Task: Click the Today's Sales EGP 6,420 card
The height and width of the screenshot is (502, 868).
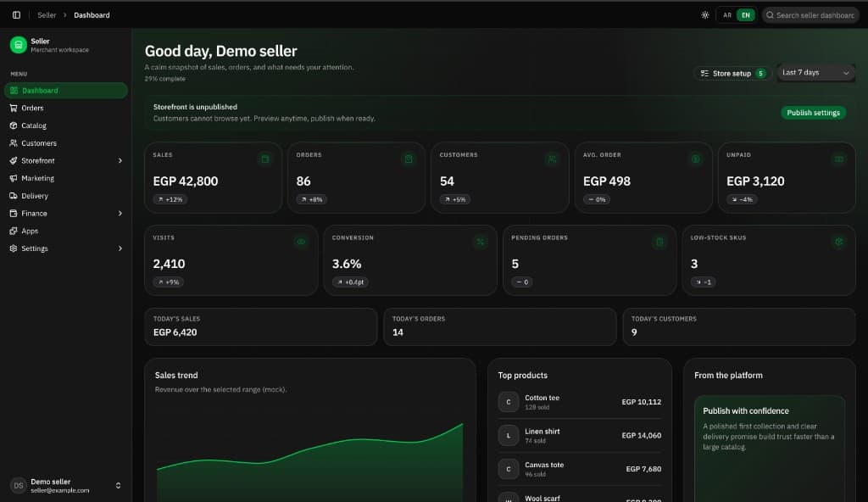Action: click(x=261, y=327)
